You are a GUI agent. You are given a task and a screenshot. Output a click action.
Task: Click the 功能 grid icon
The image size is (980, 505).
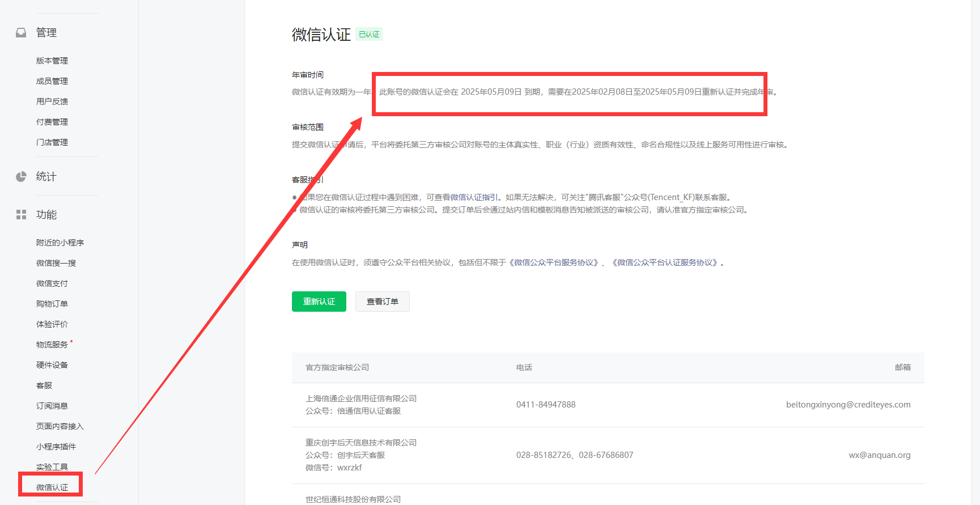pos(21,215)
